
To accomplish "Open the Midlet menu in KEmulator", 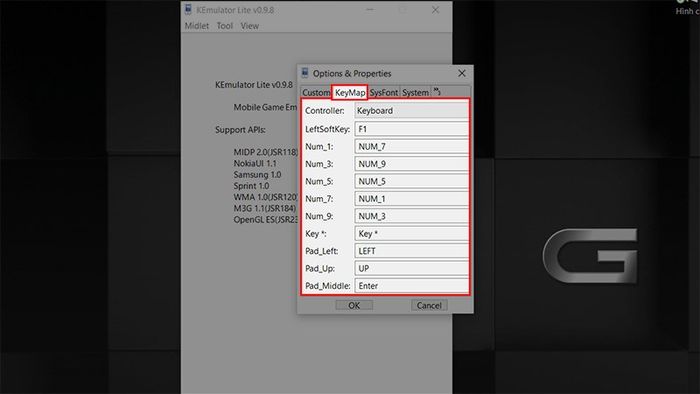I will (x=196, y=26).
